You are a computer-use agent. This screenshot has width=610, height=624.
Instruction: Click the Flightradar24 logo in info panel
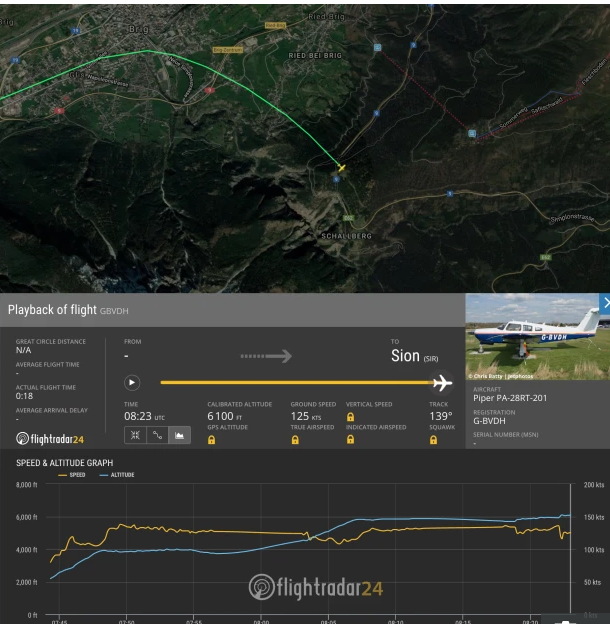[50, 438]
